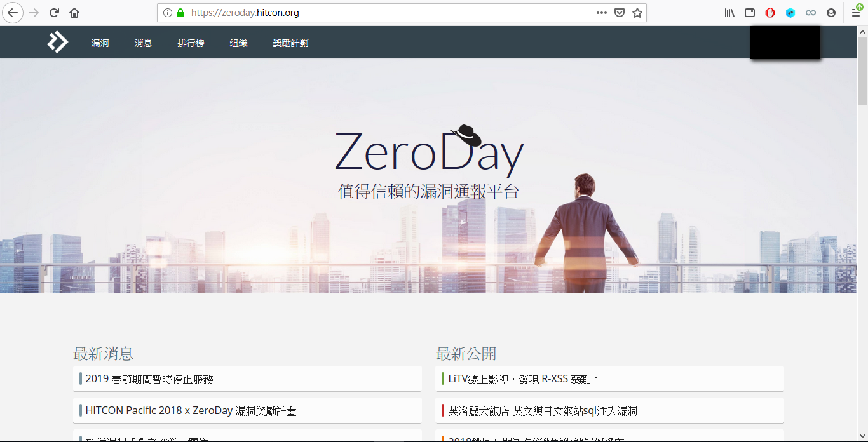The width and height of the screenshot is (868, 442).
Task: Click the 值得信賴的漏洞通報平台 tagline
Action: click(429, 192)
